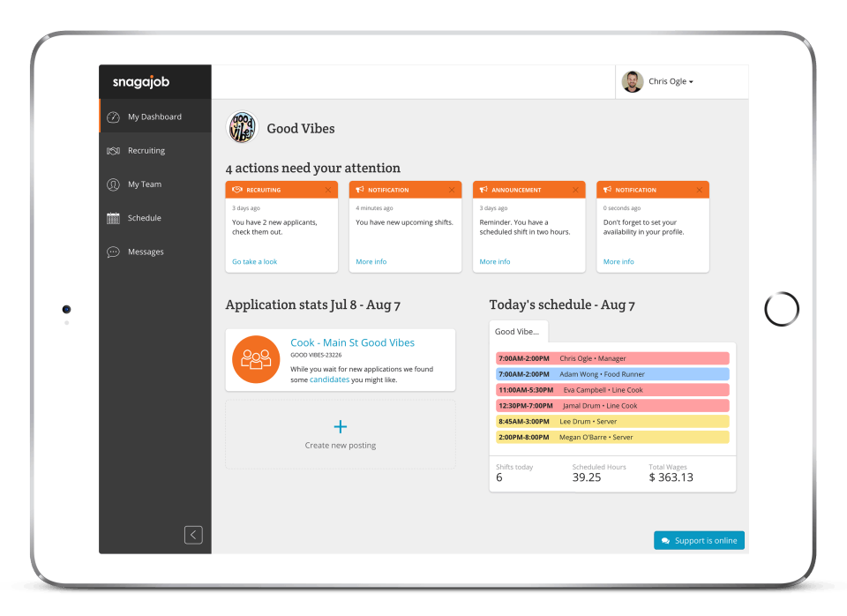The image size is (847, 616).
Task: Click Scheduled Hours value 39.25
Action: [x=587, y=477]
